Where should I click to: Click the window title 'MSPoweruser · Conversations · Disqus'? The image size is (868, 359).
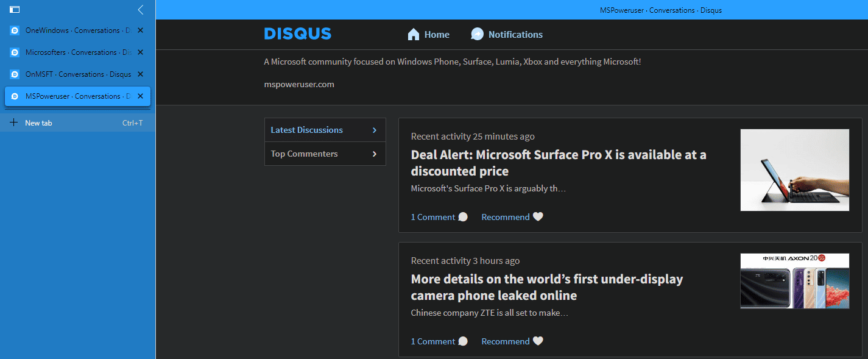[x=661, y=10]
